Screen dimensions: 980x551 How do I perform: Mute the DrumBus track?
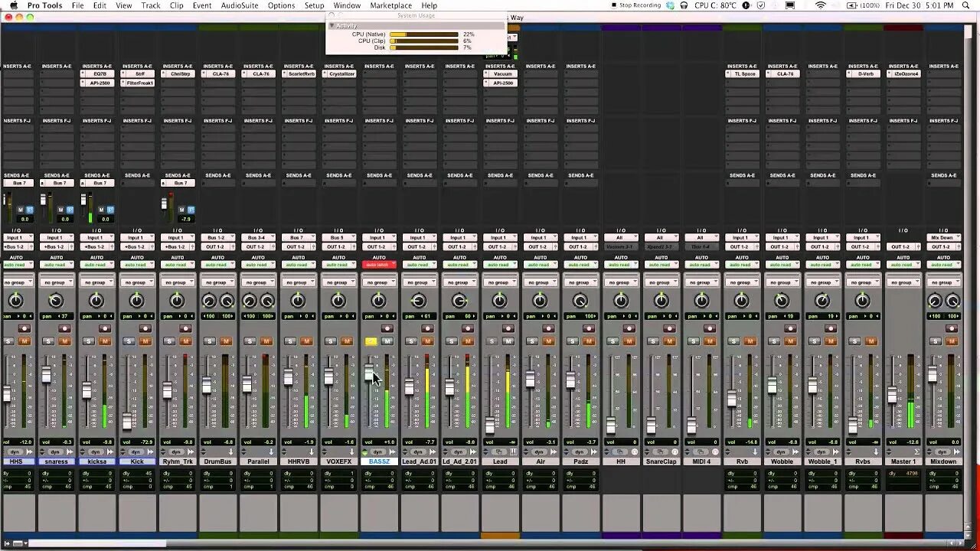point(225,341)
